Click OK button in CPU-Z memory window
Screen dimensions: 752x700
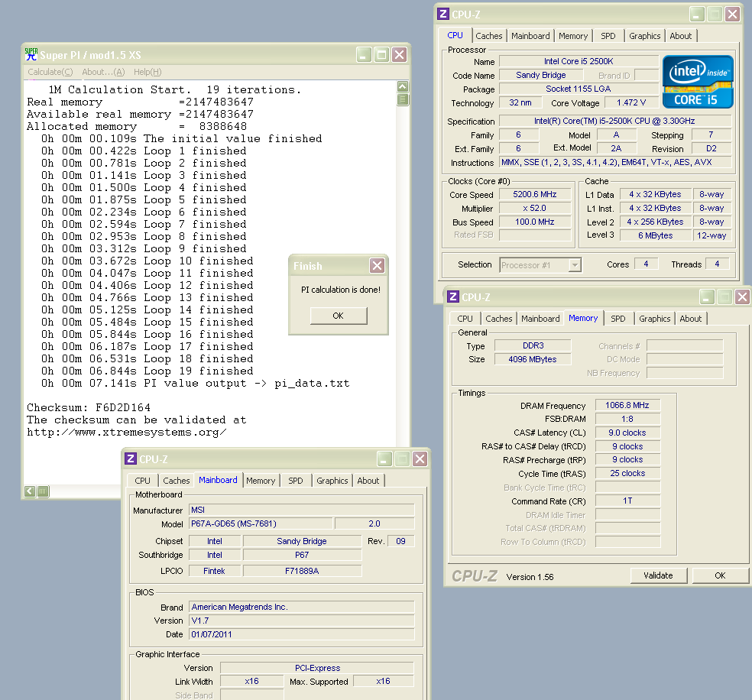720,575
